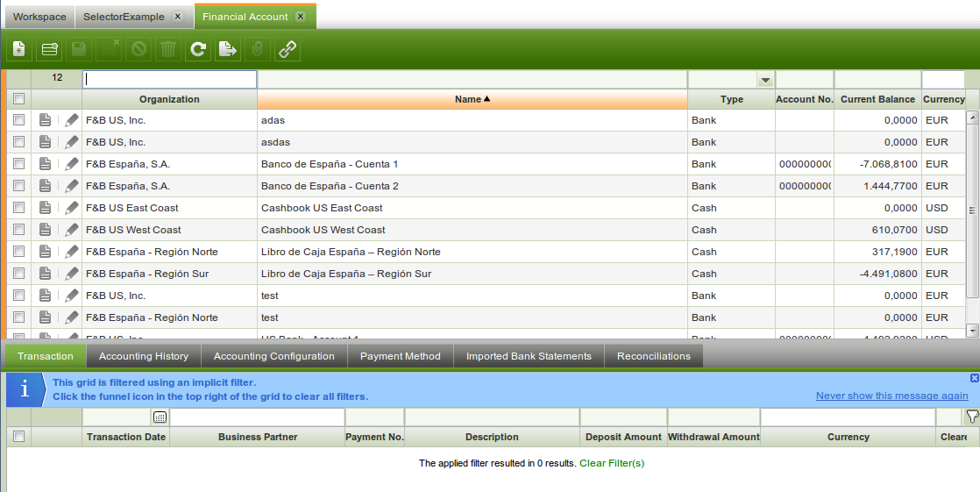Click the 610,0700 balance cell

(877, 230)
